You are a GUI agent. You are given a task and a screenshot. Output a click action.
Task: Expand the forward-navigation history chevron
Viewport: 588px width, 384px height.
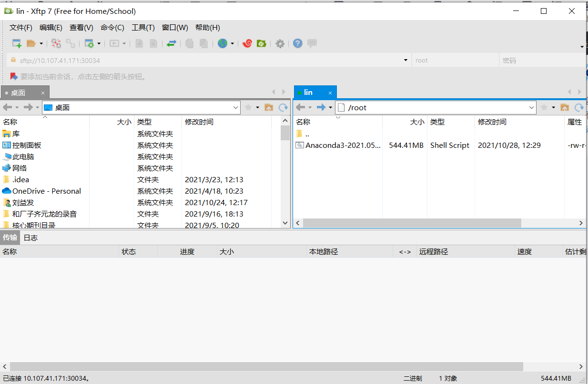click(x=329, y=107)
